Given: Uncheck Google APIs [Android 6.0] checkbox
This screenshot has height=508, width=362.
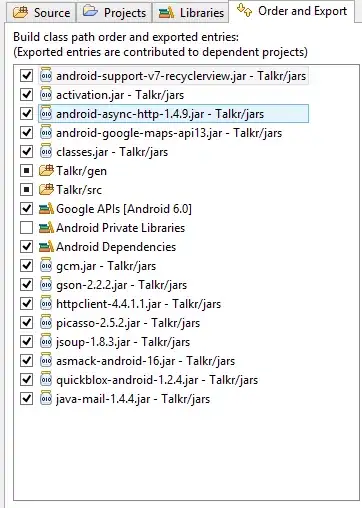Looking at the screenshot, I should [26, 209].
